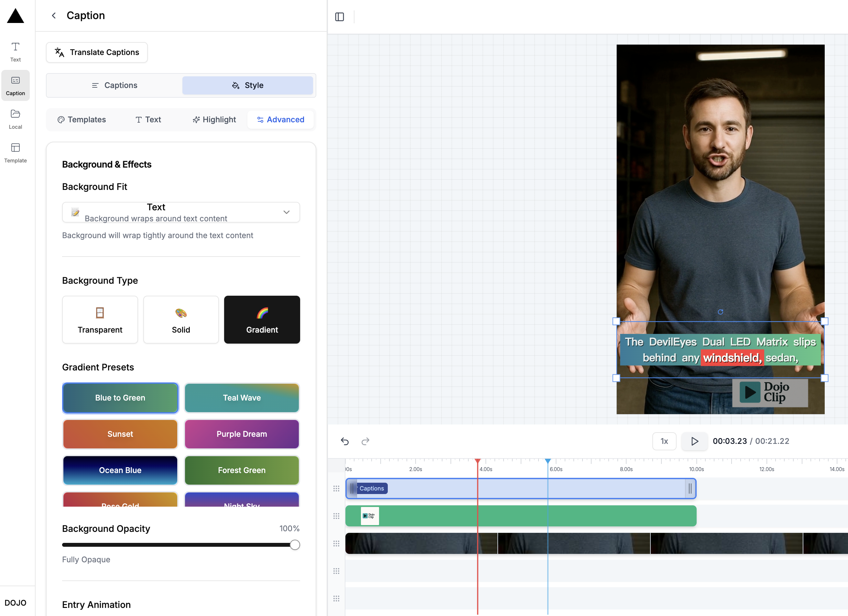The height and width of the screenshot is (616, 848).
Task: Open the 1x playback speed selector
Action: pos(664,441)
